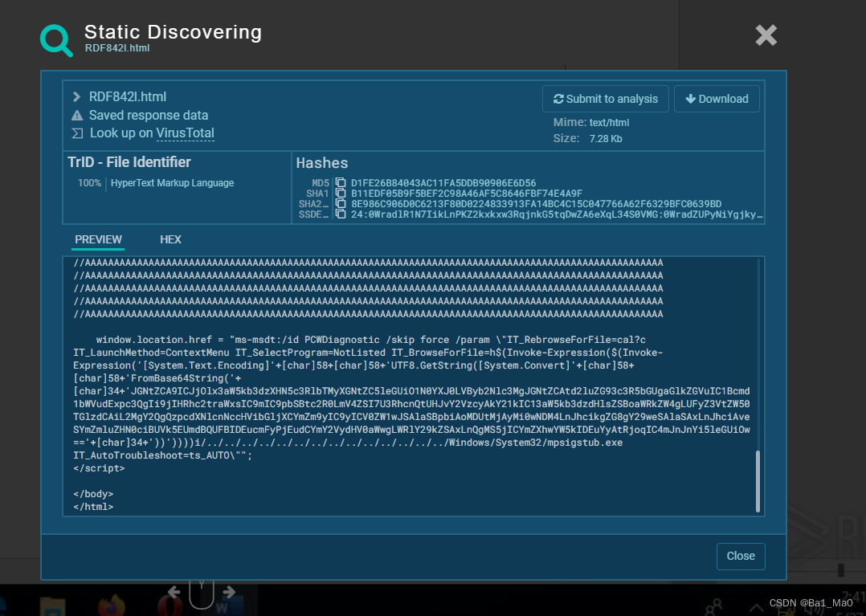
Task: Open Opera browser from the taskbar
Action: point(170,606)
